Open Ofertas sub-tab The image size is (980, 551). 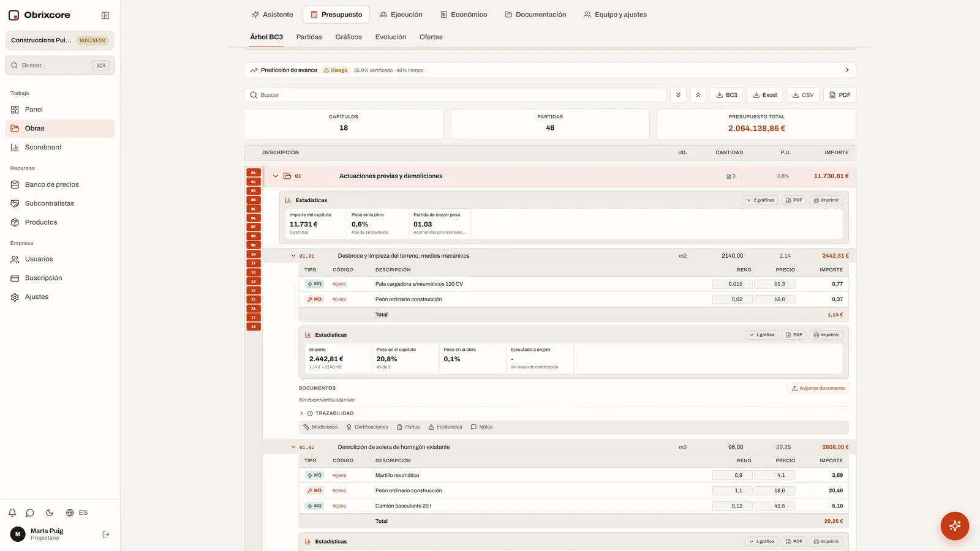pyautogui.click(x=431, y=37)
